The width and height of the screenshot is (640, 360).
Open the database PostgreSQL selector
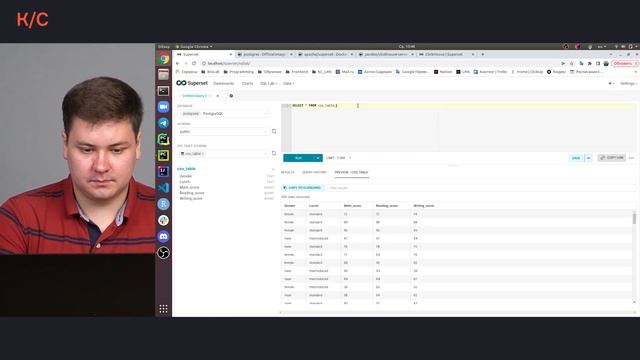pyautogui.click(x=223, y=113)
